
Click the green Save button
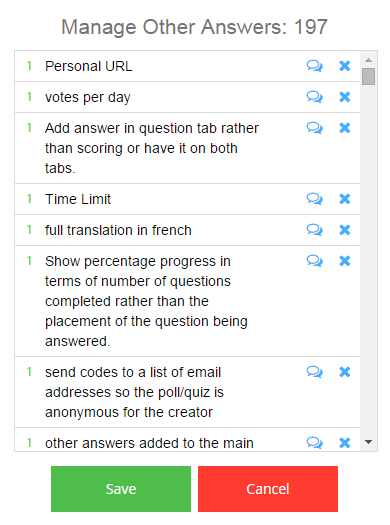coord(121,489)
